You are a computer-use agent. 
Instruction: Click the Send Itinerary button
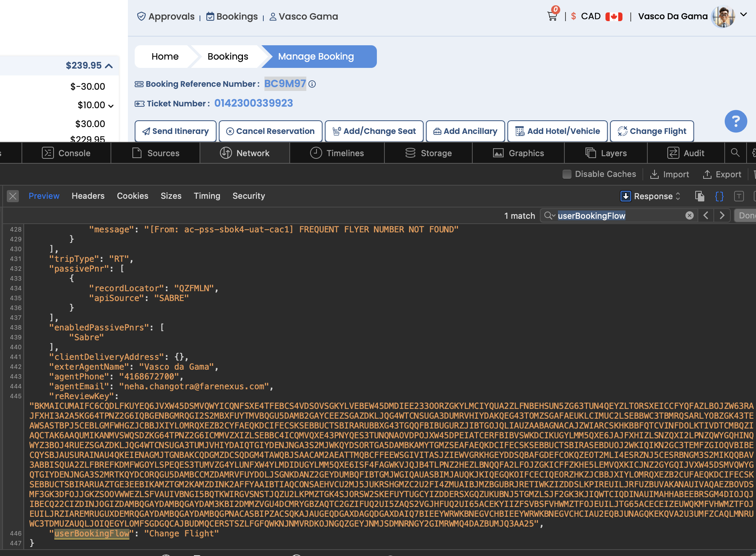(x=175, y=131)
